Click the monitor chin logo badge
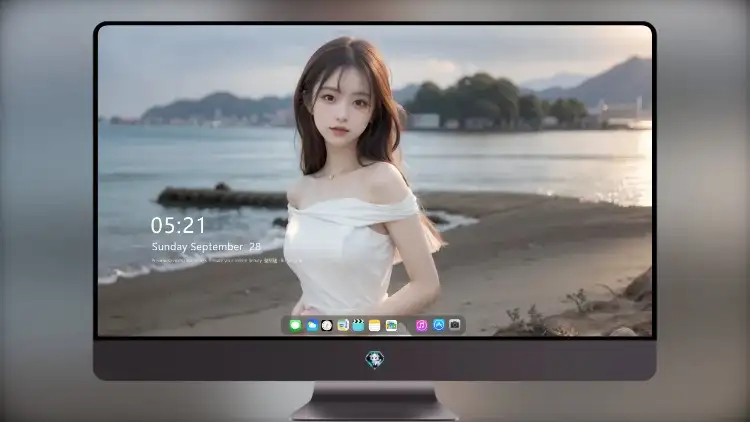This screenshot has width=750, height=422. [x=375, y=359]
